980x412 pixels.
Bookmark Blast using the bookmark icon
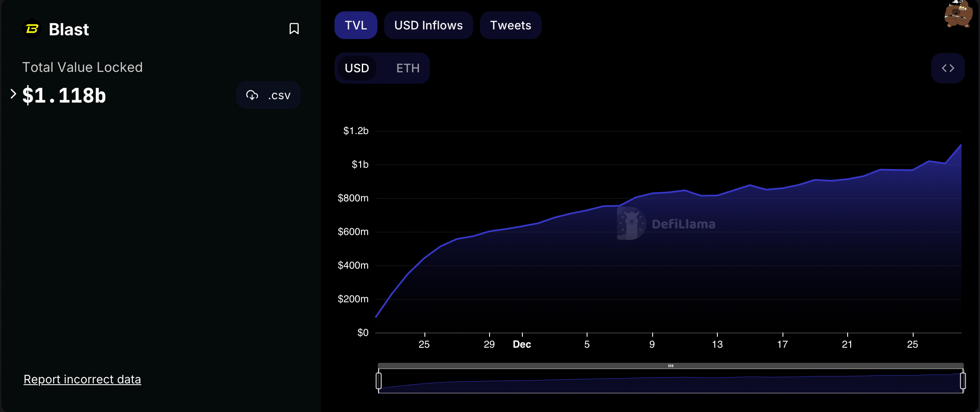click(294, 29)
